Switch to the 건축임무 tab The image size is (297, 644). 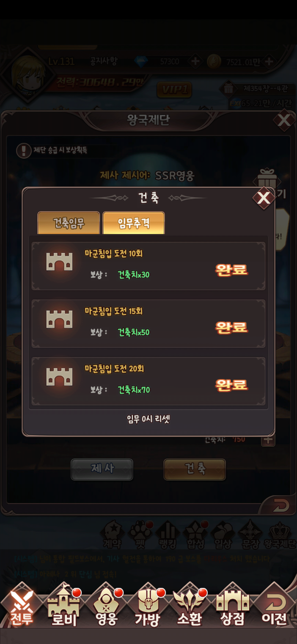coord(68,223)
